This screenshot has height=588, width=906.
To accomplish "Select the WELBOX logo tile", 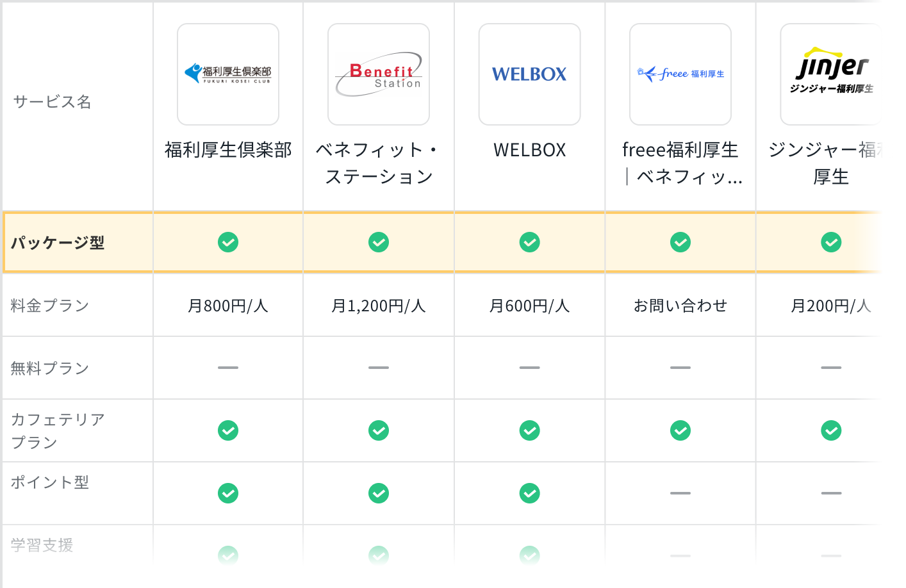I will coord(529,74).
